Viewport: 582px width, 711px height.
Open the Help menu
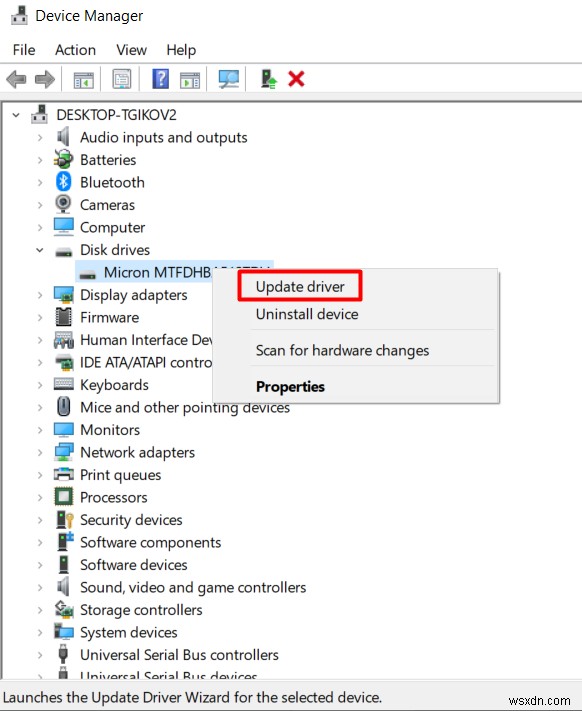pos(181,50)
